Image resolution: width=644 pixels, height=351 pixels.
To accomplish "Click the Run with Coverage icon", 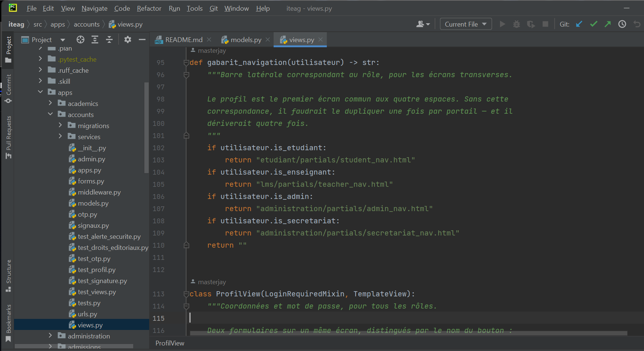I will (x=531, y=24).
